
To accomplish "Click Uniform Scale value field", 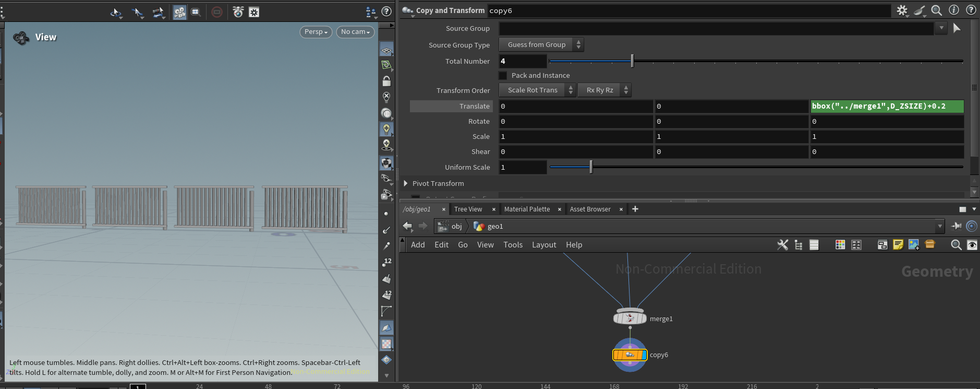I will (x=523, y=167).
